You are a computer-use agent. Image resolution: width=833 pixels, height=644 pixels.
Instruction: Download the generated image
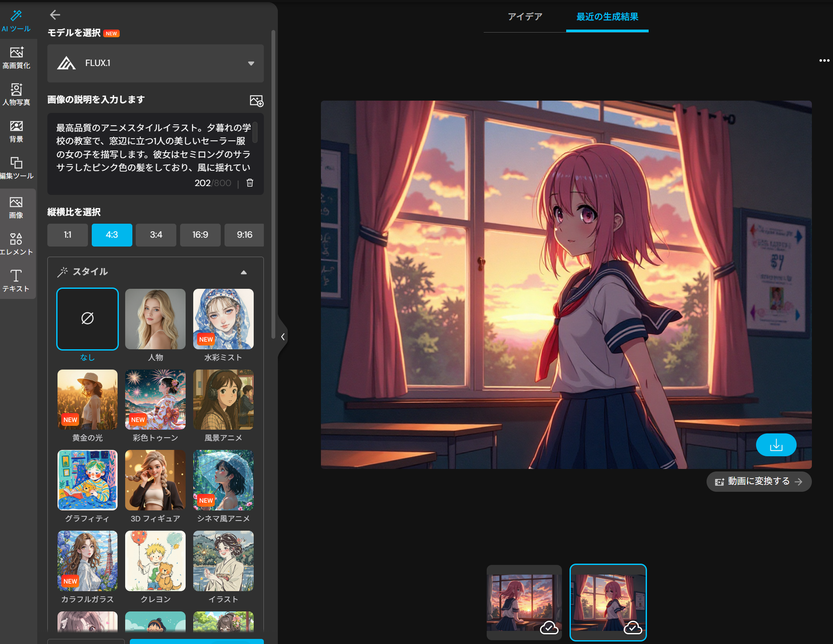pos(776,444)
